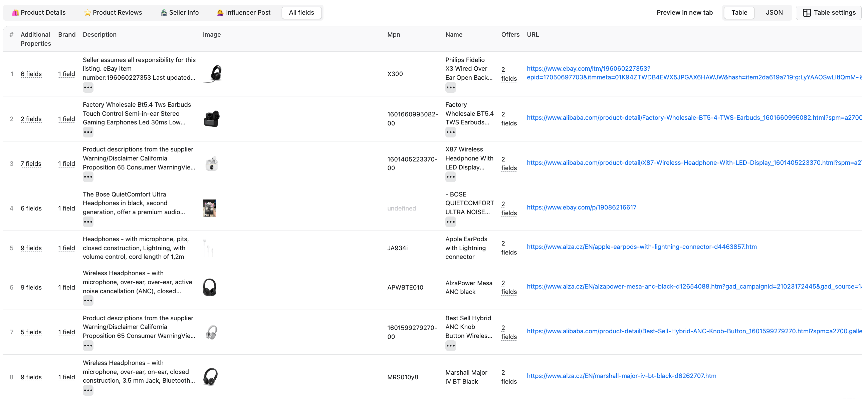Click the black TWS earbuds case image
This screenshot has width=868, height=399.
(212, 118)
